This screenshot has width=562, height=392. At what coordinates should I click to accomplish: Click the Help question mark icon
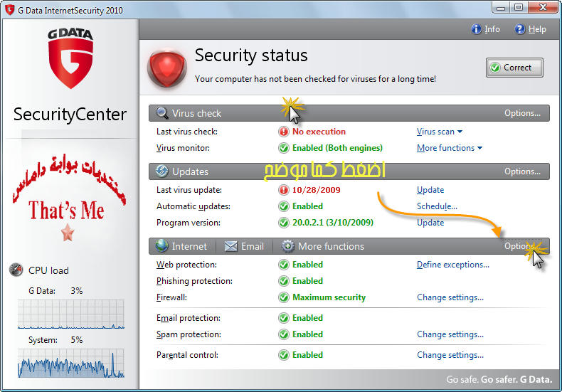click(x=520, y=29)
